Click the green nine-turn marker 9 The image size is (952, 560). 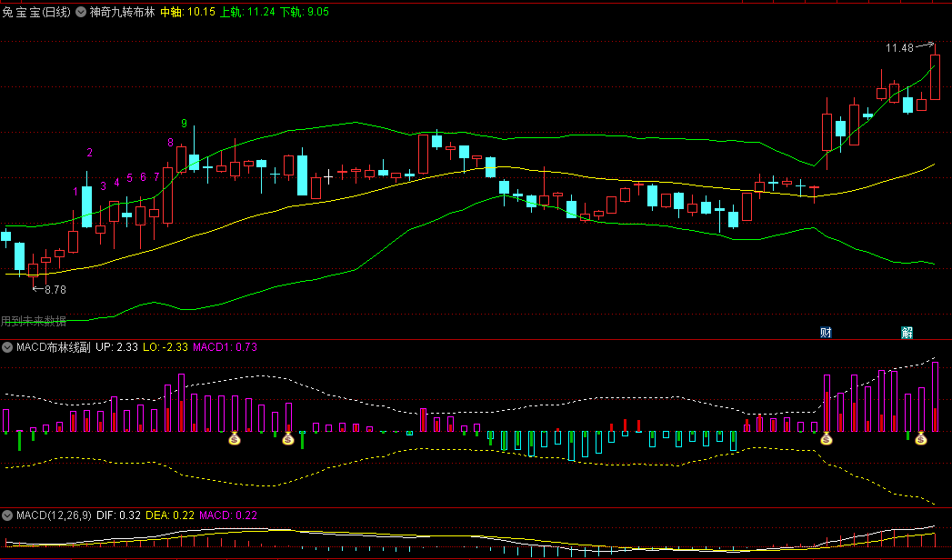click(x=184, y=124)
